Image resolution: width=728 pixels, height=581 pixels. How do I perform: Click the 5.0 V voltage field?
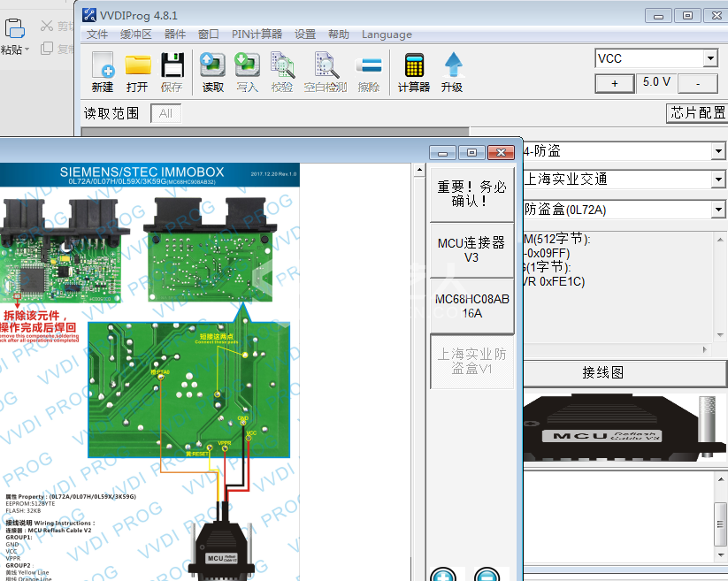[656, 82]
